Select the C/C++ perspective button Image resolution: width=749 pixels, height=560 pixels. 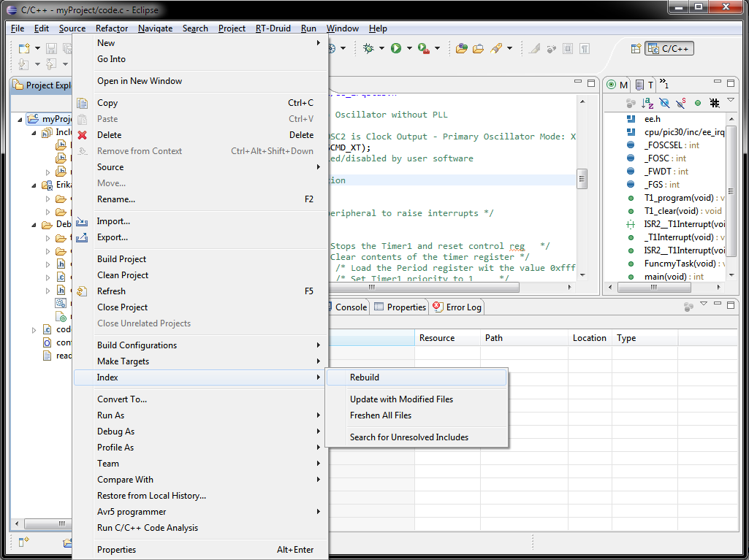coord(669,48)
